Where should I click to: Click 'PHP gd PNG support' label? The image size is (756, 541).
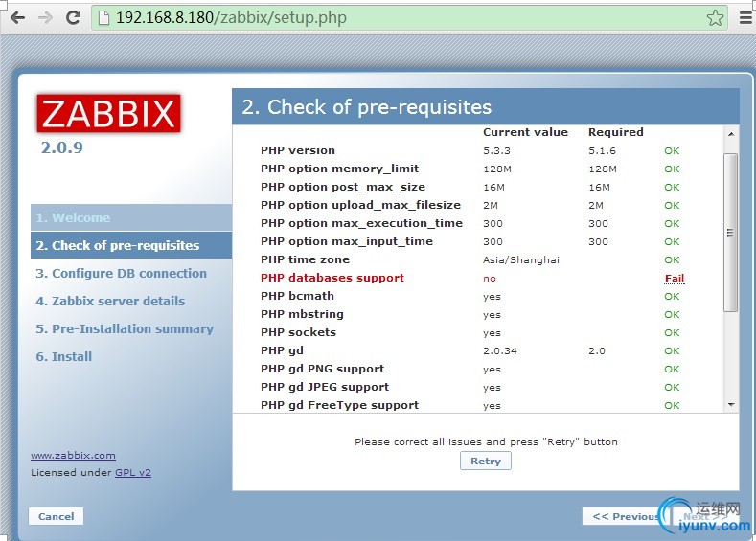coord(323,369)
